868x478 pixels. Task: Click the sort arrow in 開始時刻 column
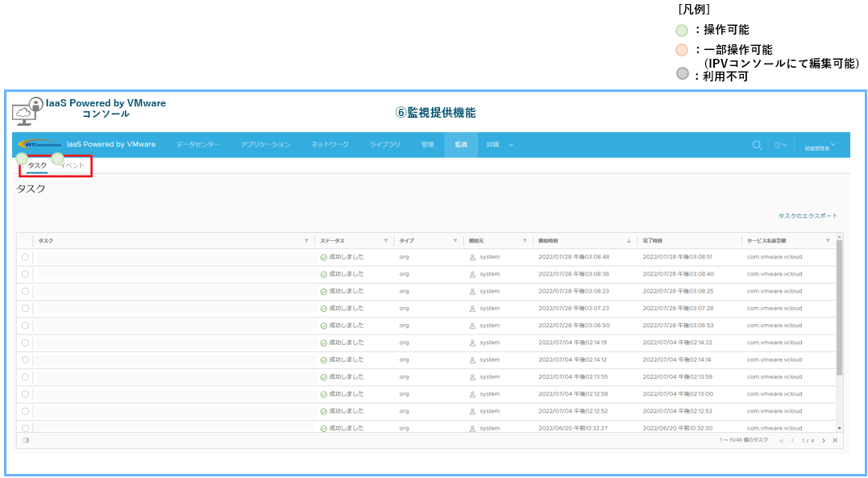(629, 241)
